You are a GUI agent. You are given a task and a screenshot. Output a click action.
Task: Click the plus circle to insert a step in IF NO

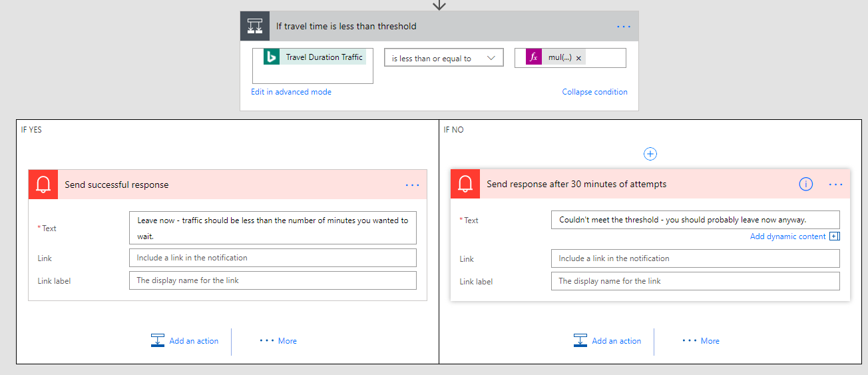point(650,154)
